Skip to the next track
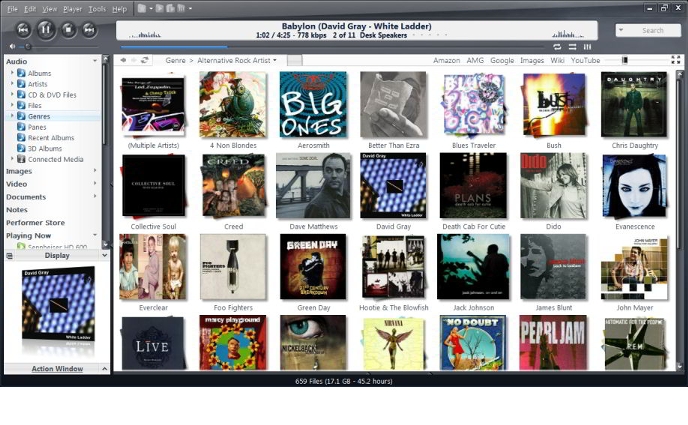The height and width of the screenshot is (425, 688). pyautogui.click(x=89, y=29)
